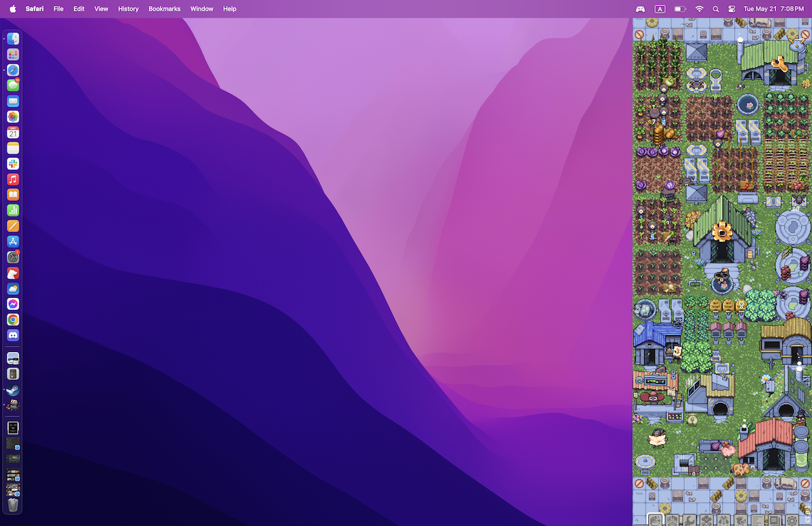812x526 pixels.
Task: Open the Control Center toggles
Action: pos(731,9)
